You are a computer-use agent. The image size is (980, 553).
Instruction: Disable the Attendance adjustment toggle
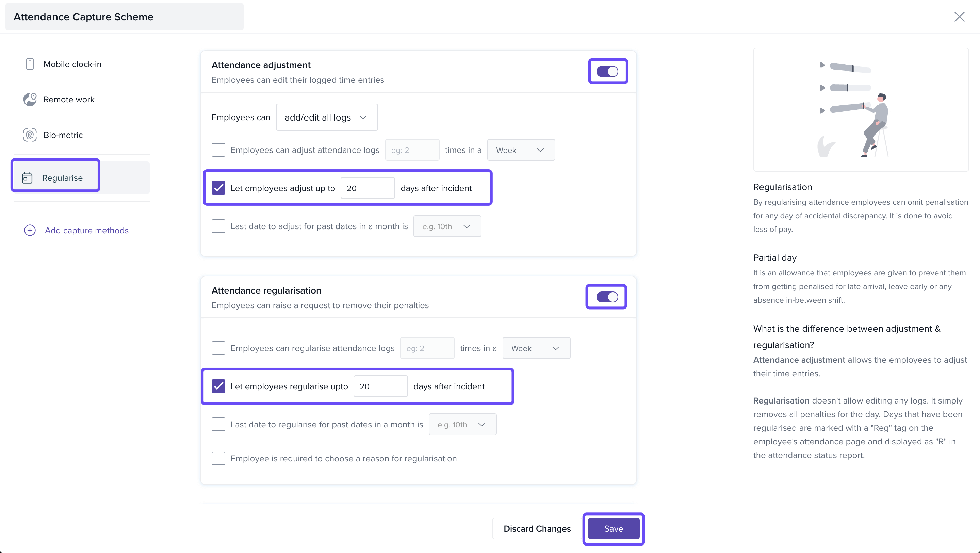pyautogui.click(x=607, y=72)
